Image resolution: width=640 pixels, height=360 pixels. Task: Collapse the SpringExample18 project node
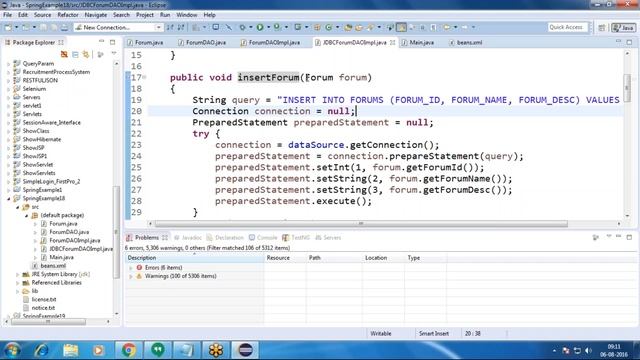point(9,198)
